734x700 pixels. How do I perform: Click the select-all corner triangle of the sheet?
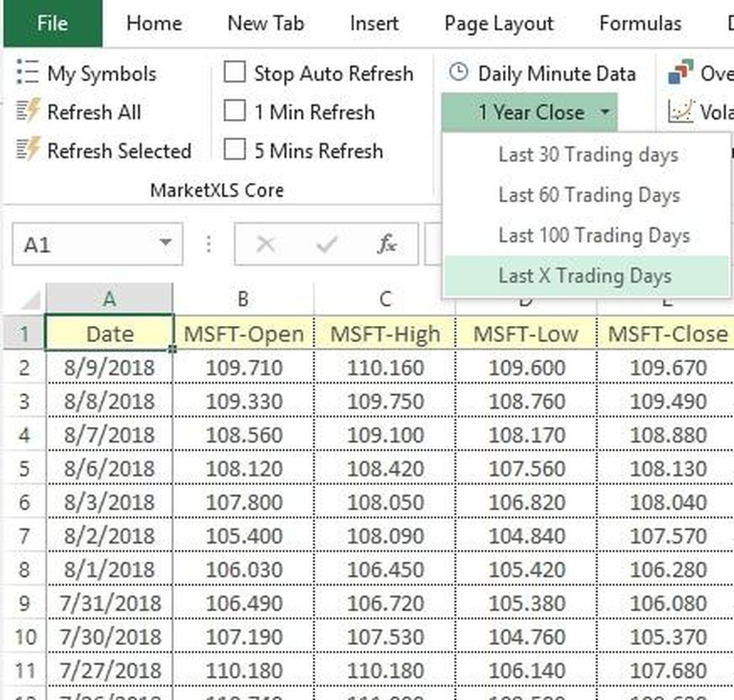coord(31,299)
